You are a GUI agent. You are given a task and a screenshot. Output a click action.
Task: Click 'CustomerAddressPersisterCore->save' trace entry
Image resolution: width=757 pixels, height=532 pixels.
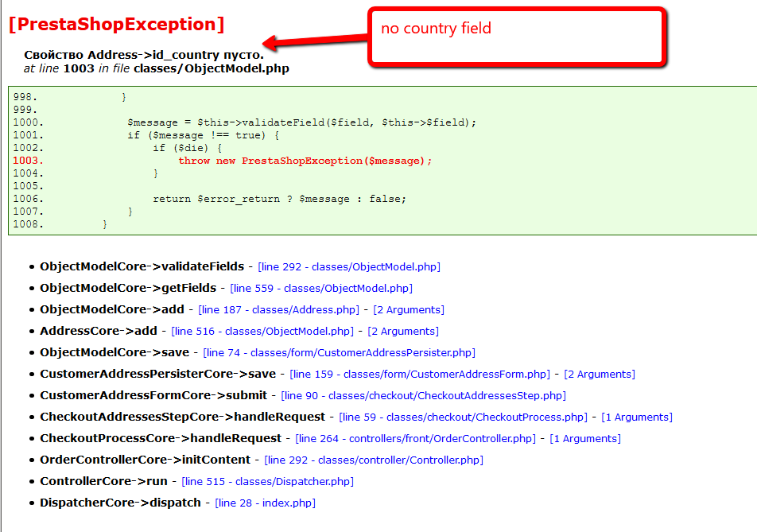pyautogui.click(x=158, y=374)
